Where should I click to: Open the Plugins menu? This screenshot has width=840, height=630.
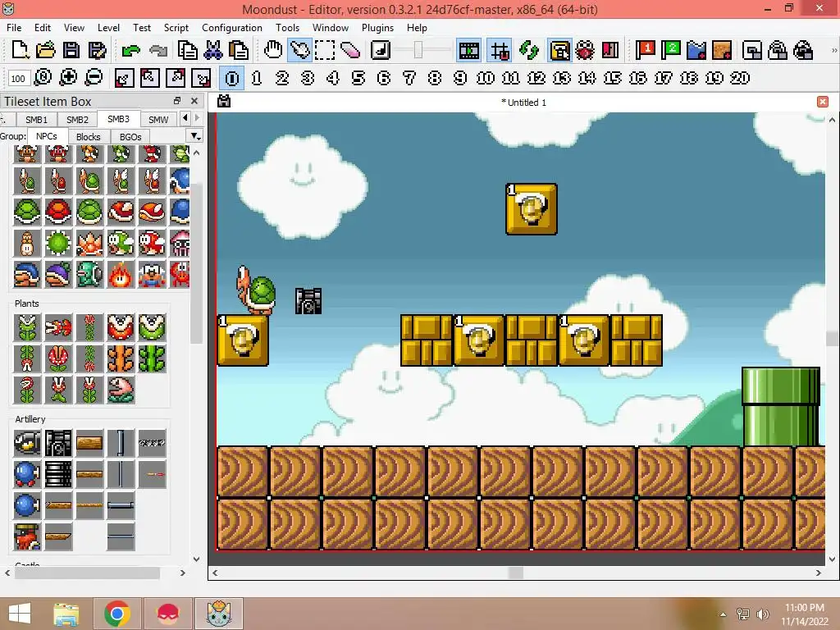click(x=377, y=27)
